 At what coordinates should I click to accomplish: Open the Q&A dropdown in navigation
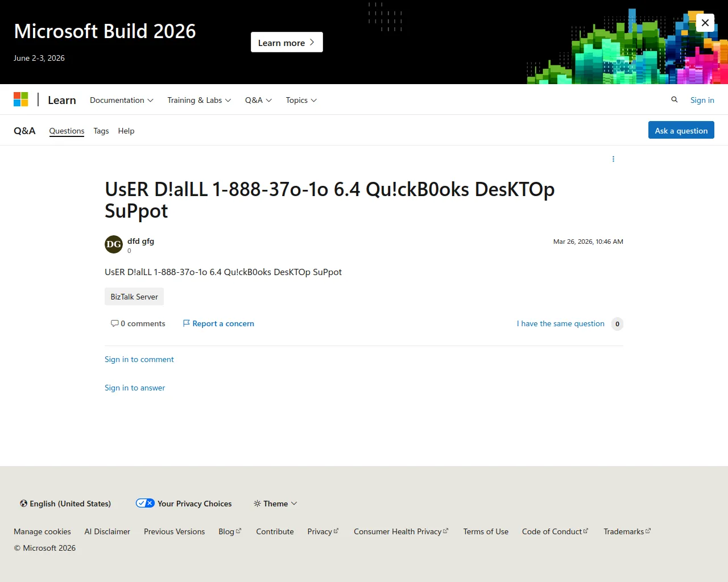pyautogui.click(x=258, y=100)
